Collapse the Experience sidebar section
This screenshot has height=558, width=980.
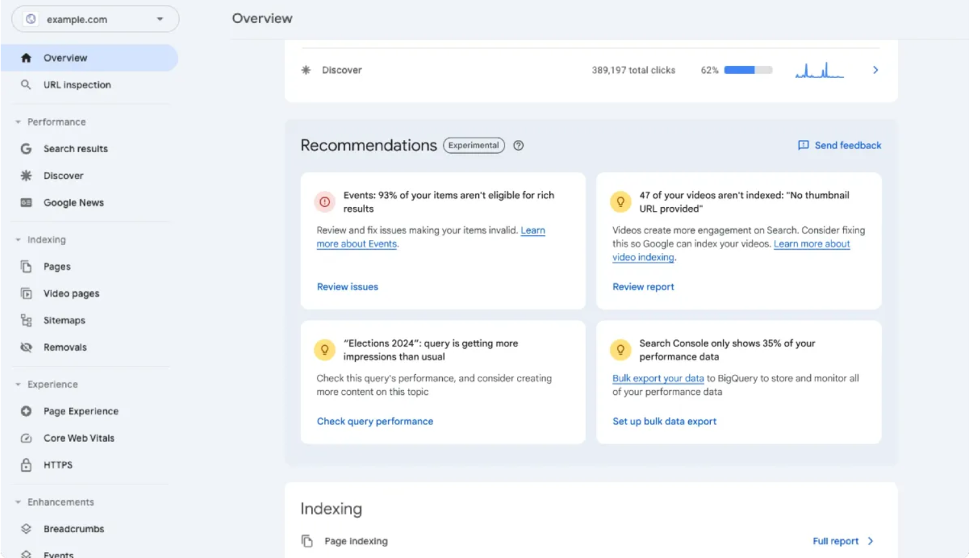18,384
